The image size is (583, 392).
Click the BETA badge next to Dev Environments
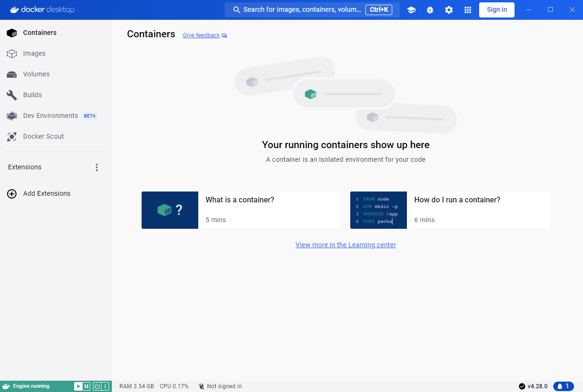pyautogui.click(x=90, y=116)
